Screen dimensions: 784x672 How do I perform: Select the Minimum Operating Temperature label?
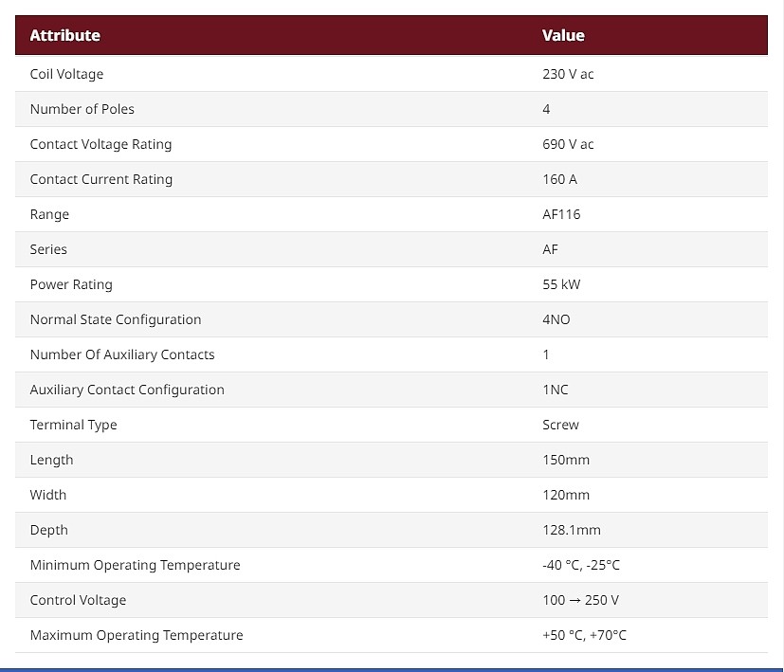point(135,565)
